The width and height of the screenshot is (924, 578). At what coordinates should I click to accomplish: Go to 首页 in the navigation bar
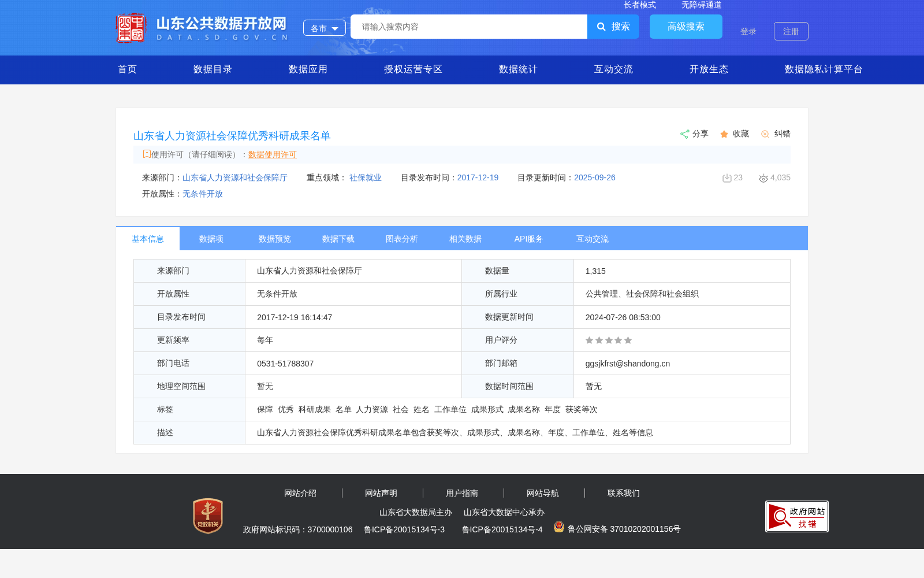[x=128, y=69]
